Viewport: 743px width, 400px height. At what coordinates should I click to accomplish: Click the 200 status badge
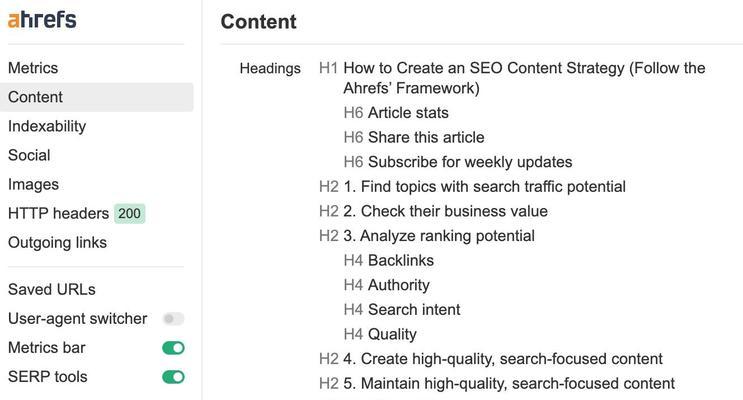point(129,213)
